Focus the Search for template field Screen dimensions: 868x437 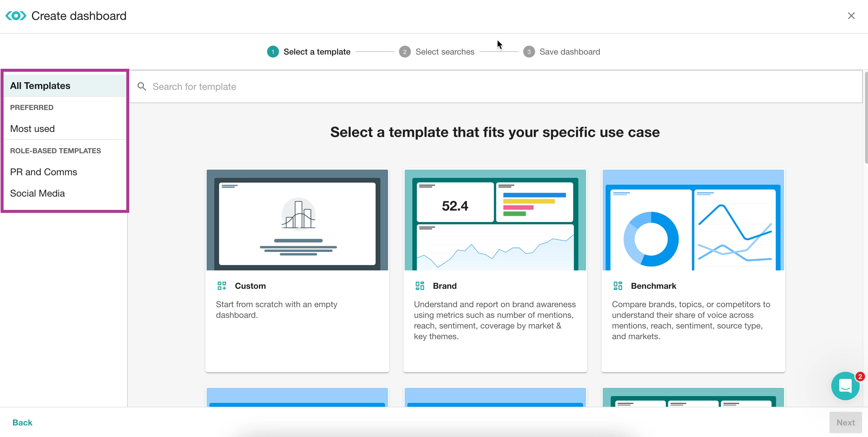[x=472, y=87]
